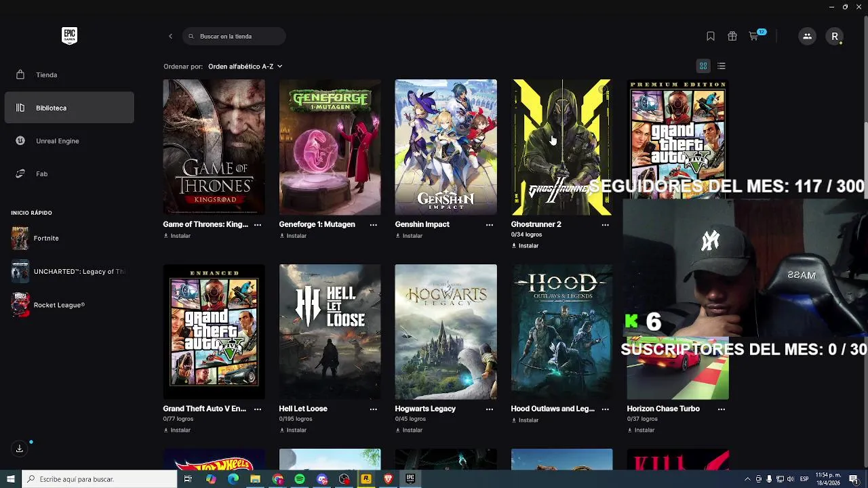Click the Rocket League quick launch icon
Screen dimensions: 868x488
tap(20, 305)
